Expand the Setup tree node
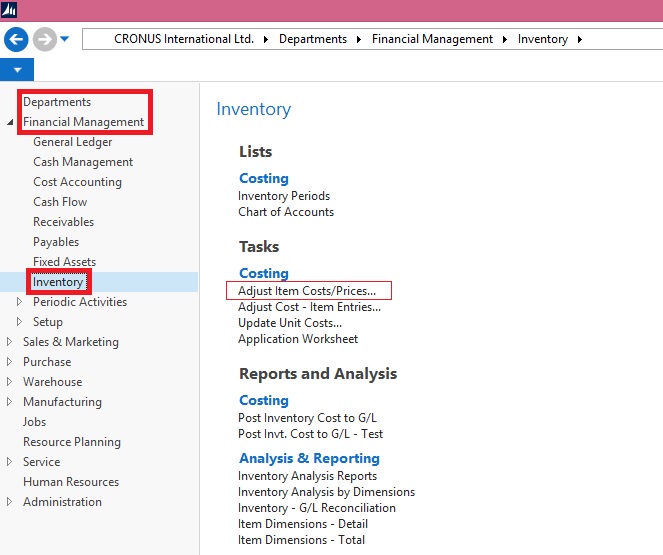The height and width of the screenshot is (555, 663). point(21,322)
